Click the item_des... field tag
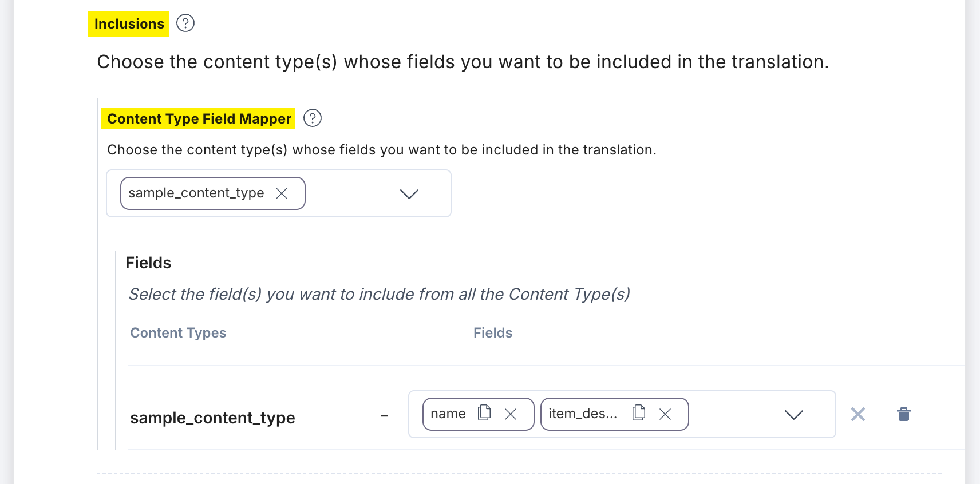The width and height of the screenshot is (980, 484). 583,414
